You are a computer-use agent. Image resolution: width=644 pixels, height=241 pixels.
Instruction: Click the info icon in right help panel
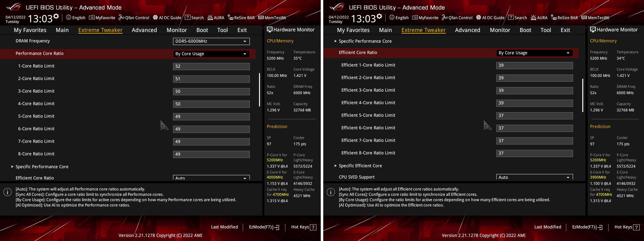click(331, 192)
